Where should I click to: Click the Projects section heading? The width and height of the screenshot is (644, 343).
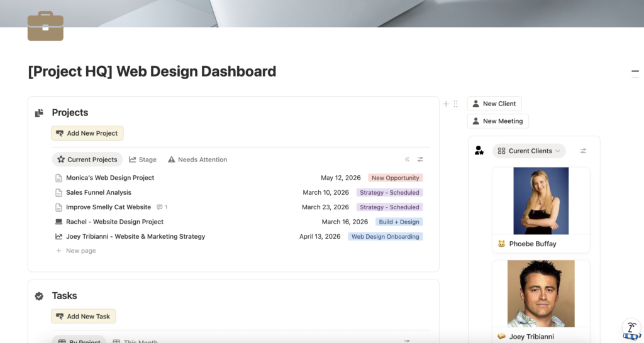[x=70, y=112]
